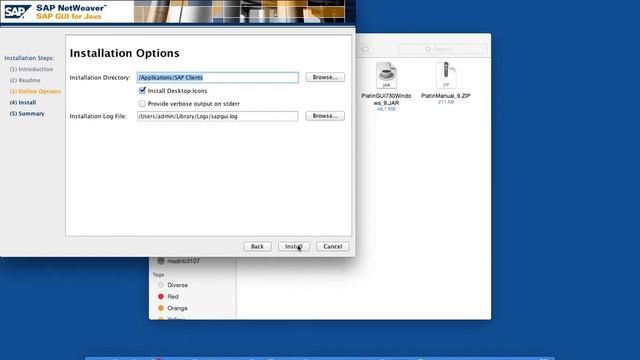The width and height of the screenshot is (640, 360).
Task: Click the SAP logo in the banner
Action: (x=17, y=12)
